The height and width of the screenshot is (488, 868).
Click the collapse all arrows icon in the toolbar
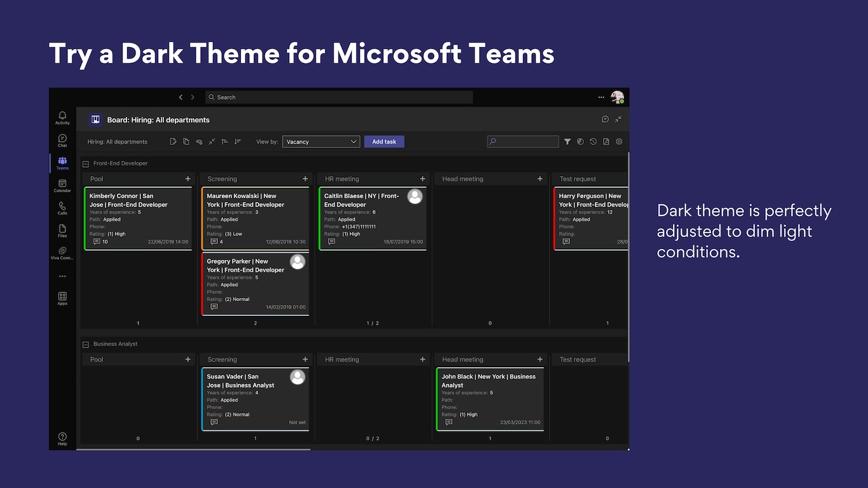212,142
